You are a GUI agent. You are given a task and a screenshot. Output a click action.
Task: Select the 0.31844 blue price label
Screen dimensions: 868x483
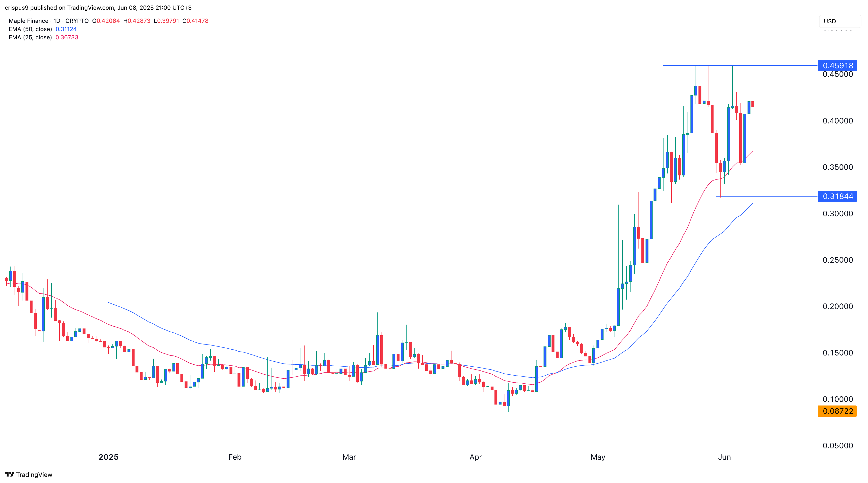click(837, 196)
